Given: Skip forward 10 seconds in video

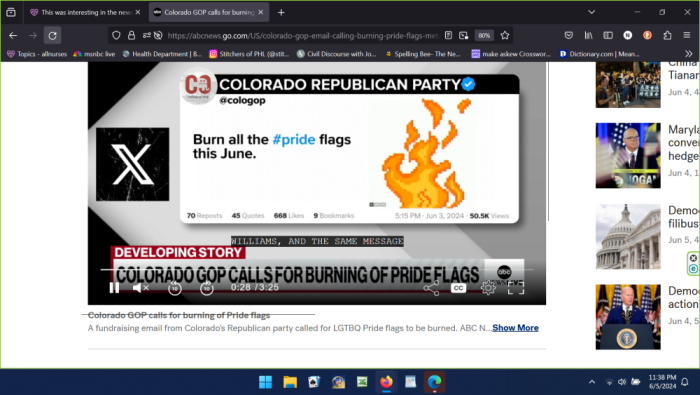Looking at the screenshot, I should pos(206,288).
